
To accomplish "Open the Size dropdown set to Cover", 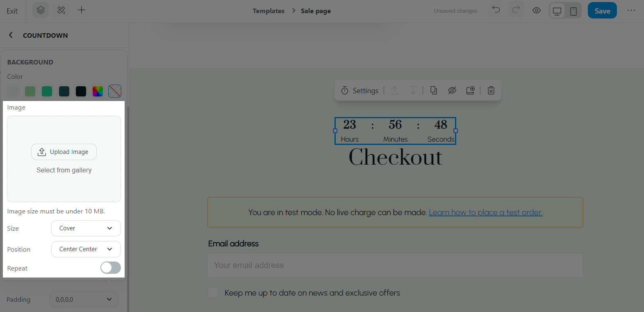I will coord(86,228).
